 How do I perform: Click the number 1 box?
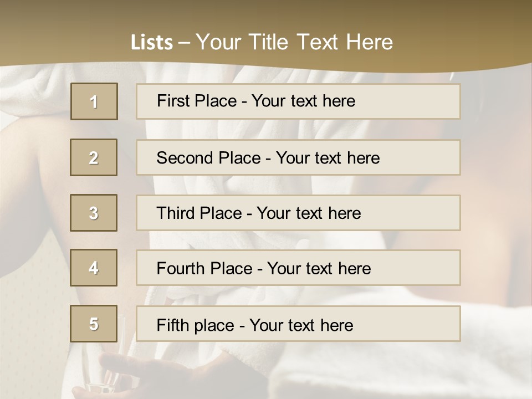pos(94,101)
